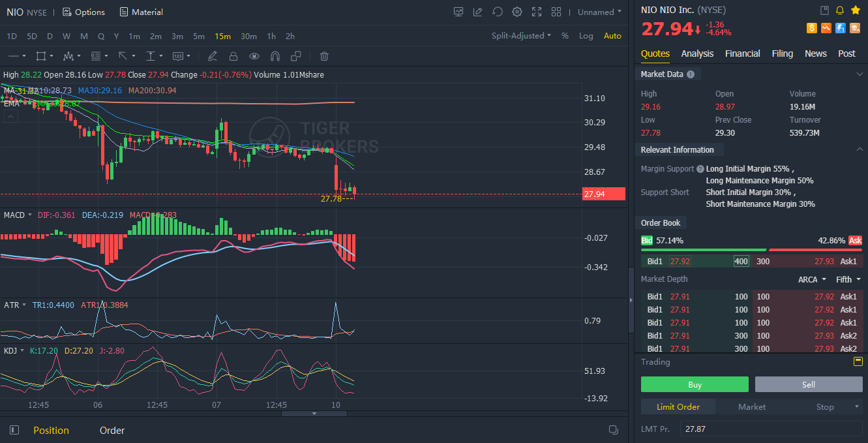
Task: Toggle Auto scale on chart
Action: point(613,36)
